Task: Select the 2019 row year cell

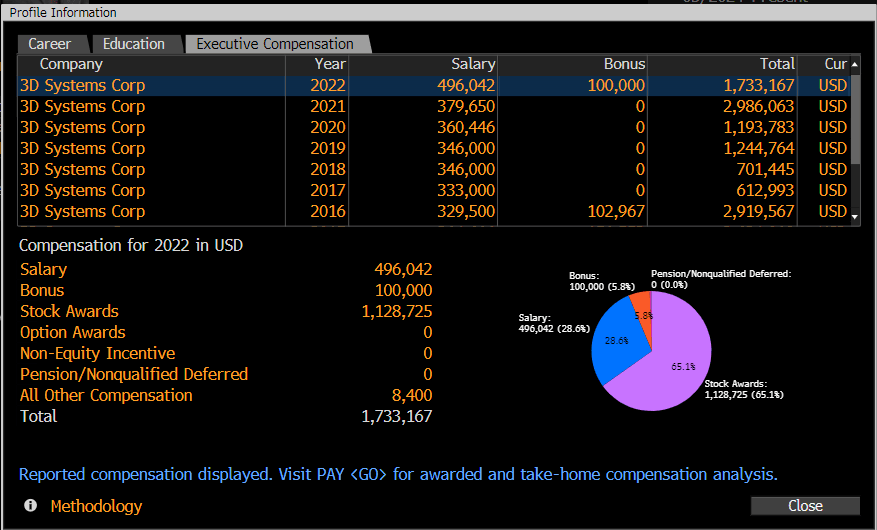Action: click(328, 149)
